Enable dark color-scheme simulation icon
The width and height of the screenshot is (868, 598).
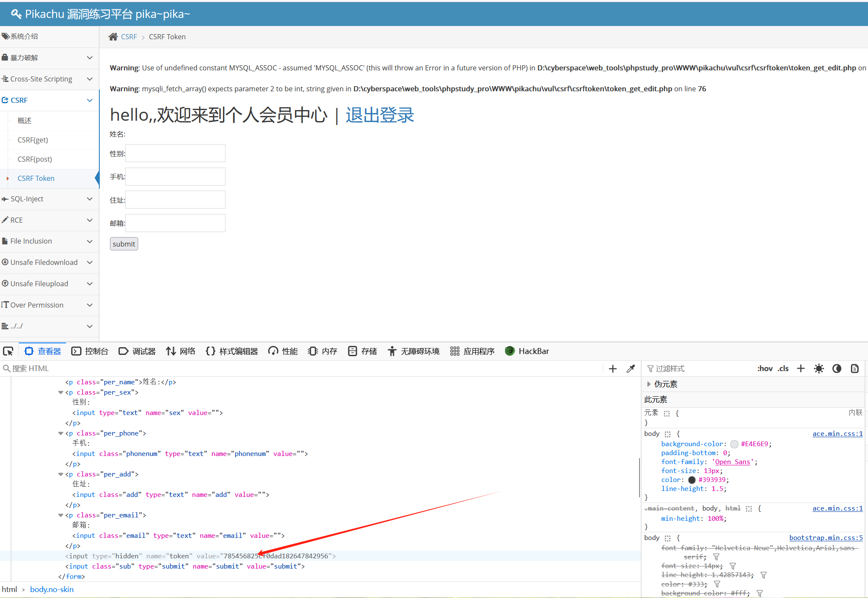(x=837, y=369)
